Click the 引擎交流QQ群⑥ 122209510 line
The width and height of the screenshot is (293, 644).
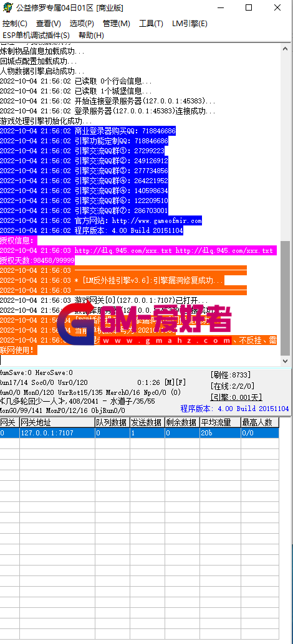(x=84, y=201)
